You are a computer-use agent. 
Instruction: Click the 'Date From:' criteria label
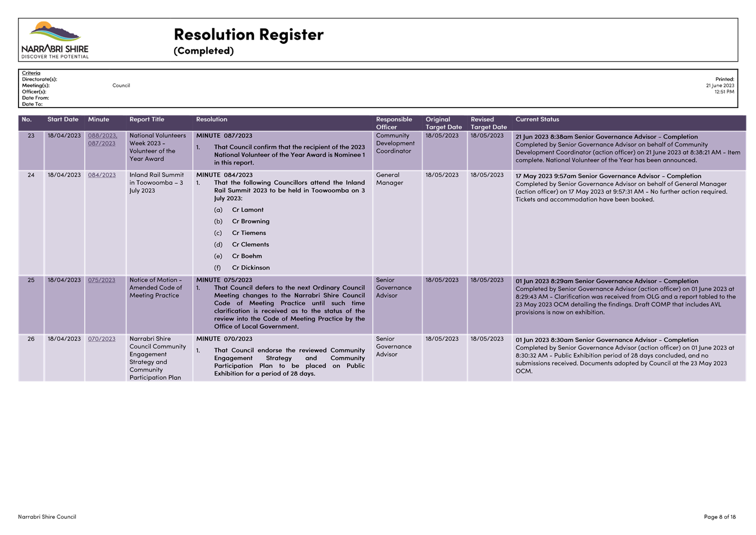pyautogui.click(x=35, y=97)
